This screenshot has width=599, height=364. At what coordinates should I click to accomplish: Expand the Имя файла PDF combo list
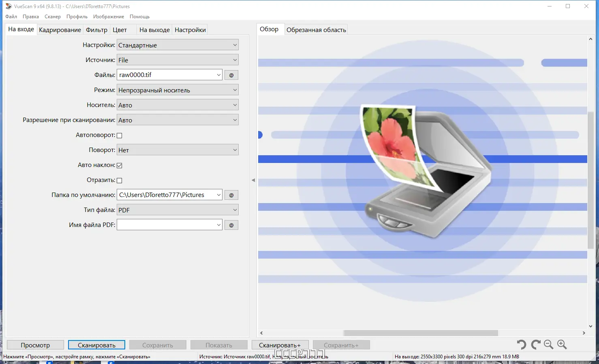tap(219, 225)
